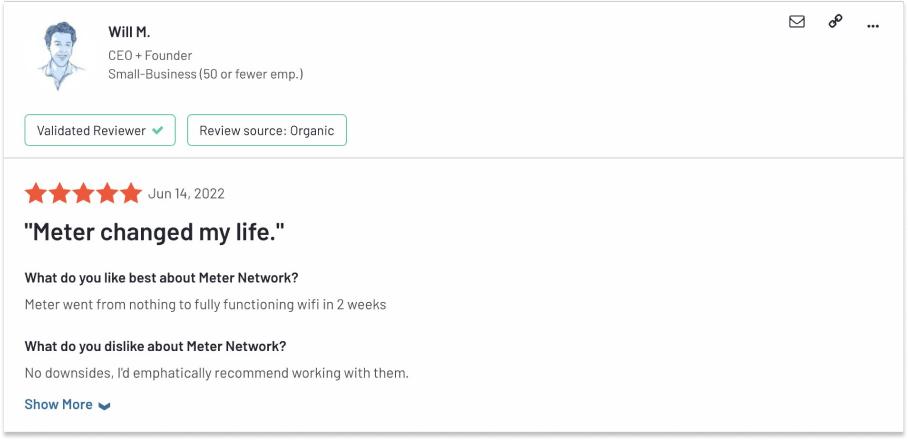This screenshot has width=908, height=440.
Task: Click the fifth rating star
Action: [131, 194]
